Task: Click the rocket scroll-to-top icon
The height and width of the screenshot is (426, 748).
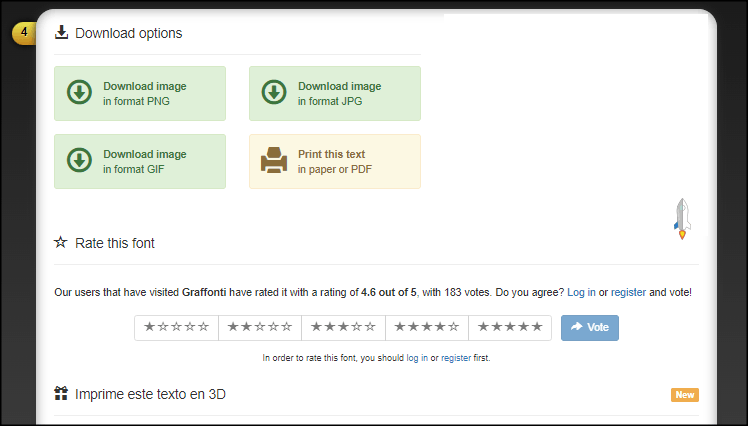Action: 682,218
